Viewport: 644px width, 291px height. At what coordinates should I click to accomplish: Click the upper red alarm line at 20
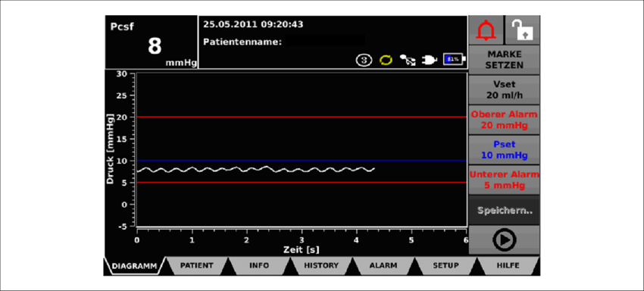[302, 117]
